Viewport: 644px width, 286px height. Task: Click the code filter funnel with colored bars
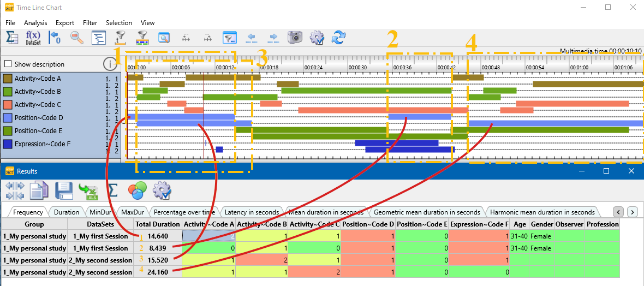pos(142,38)
